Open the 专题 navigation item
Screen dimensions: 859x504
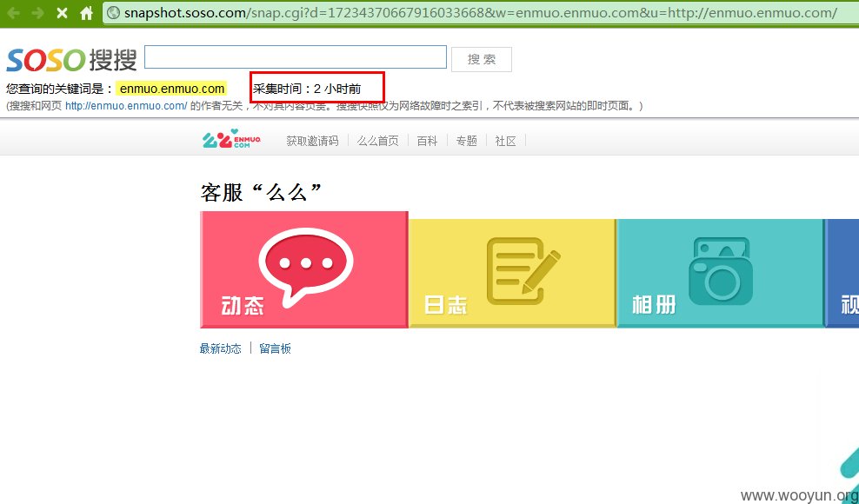coord(467,141)
